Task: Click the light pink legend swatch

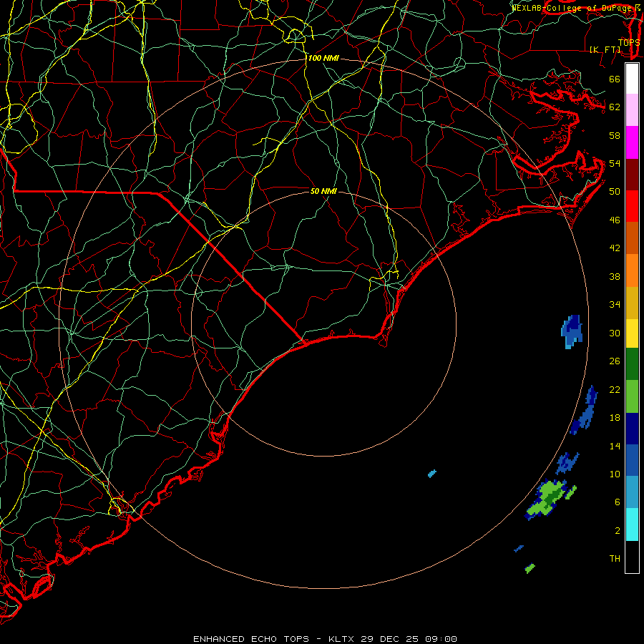Action: coord(632,109)
